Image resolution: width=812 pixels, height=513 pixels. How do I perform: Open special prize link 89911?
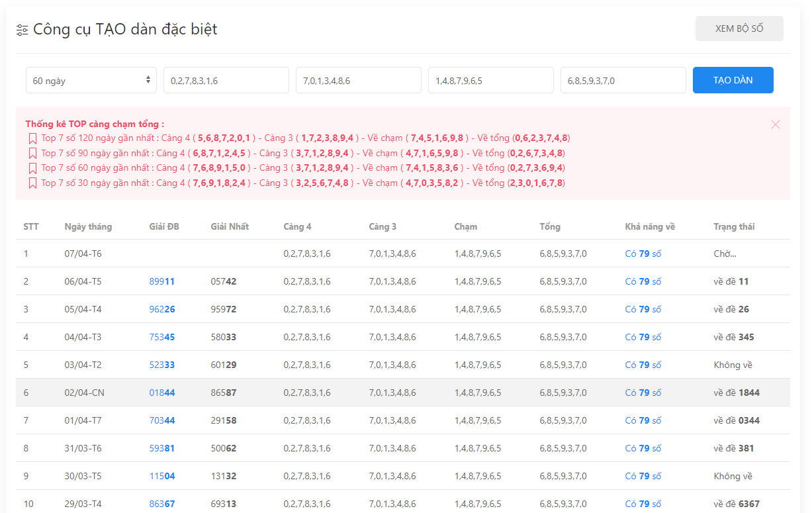pos(162,281)
